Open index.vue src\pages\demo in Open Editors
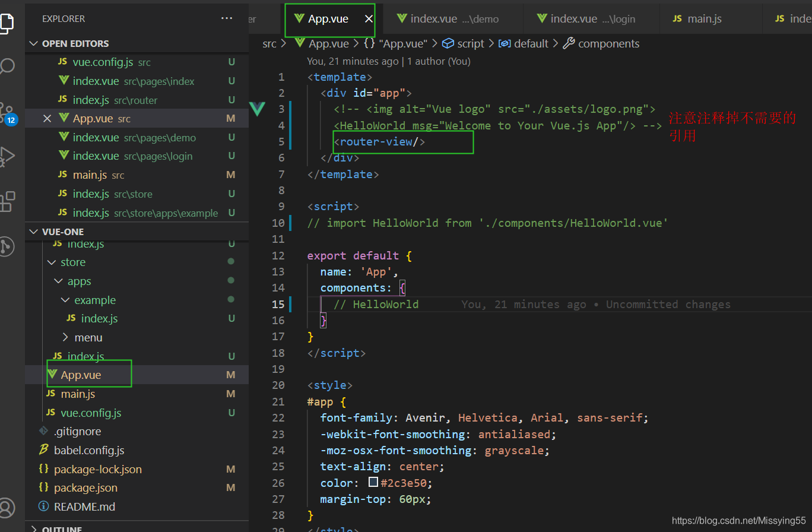Image resolution: width=812 pixels, height=532 pixels. [137, 138]
